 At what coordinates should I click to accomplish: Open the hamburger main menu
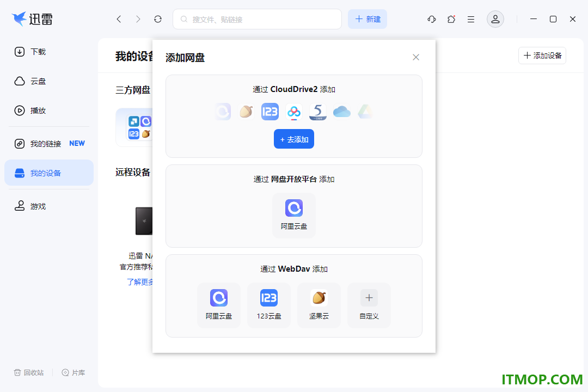point(471,19)
